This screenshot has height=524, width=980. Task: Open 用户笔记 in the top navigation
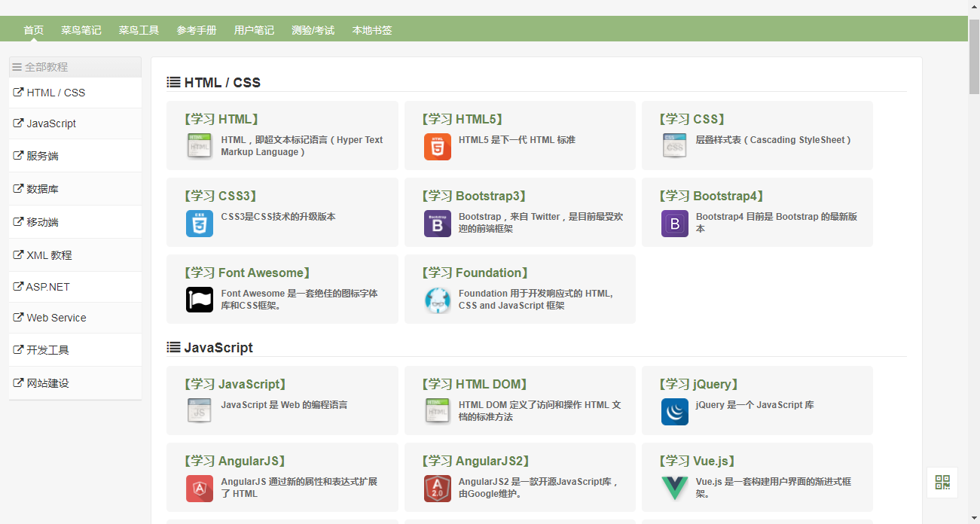254,30
